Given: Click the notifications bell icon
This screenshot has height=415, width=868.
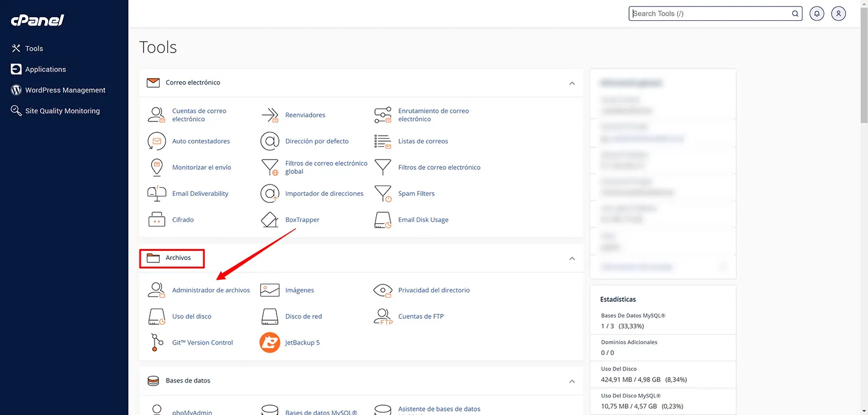Looking at the screenshot, I should [816, 13].
